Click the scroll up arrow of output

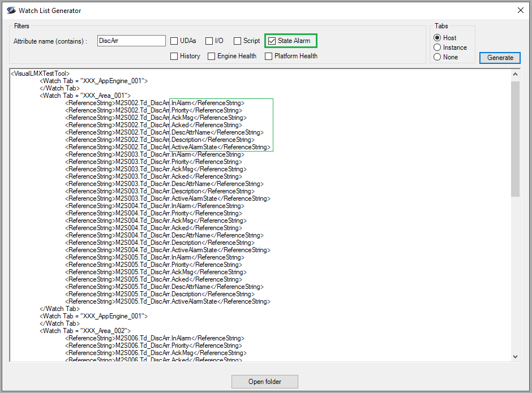[515, 75]
